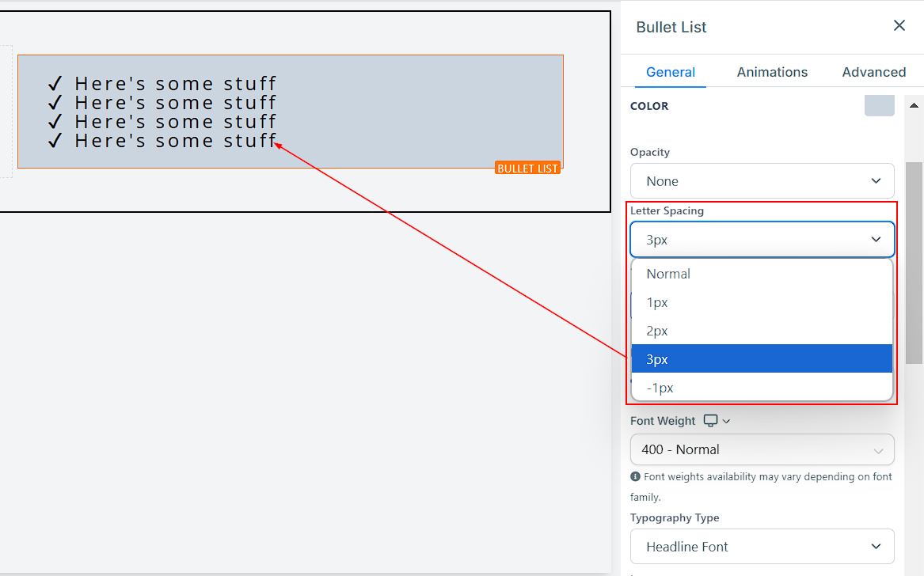Click the orange BULLET LIST label tag
924x576 pixels.
[527, 168]
